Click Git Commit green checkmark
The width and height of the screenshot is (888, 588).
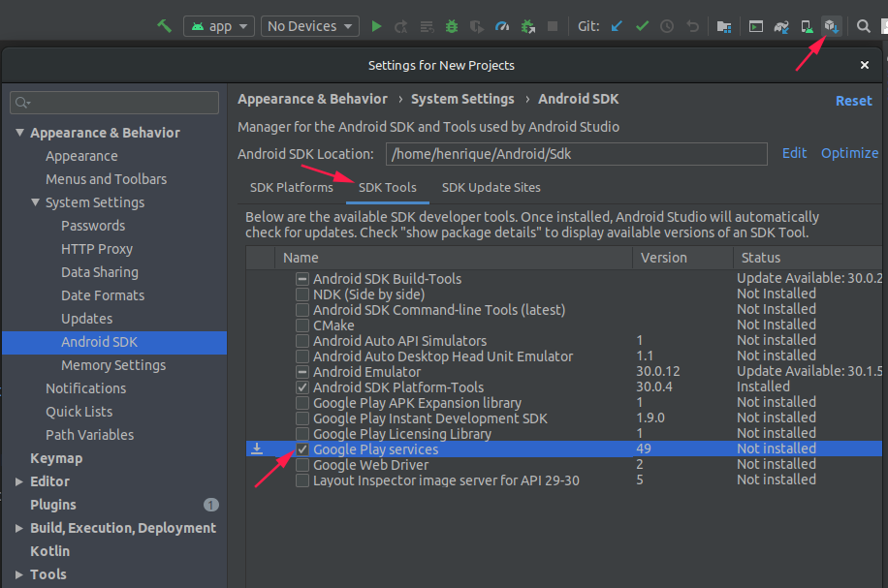tap(642, 26)
